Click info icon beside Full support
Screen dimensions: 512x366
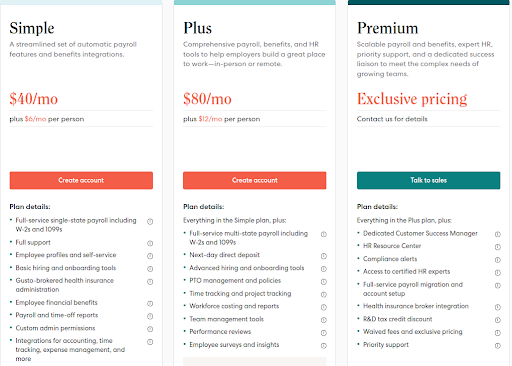pos(150,243)
